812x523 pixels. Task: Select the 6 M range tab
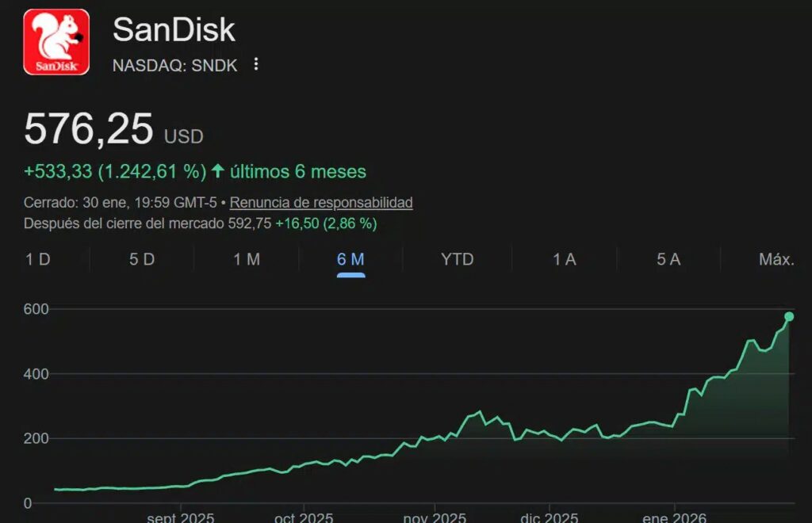coord(350,259)
